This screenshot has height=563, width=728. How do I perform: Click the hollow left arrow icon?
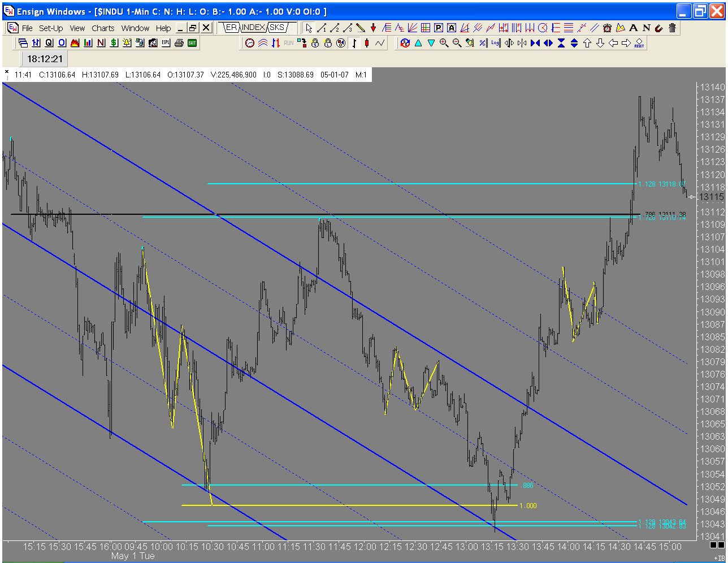click(613, 43)
